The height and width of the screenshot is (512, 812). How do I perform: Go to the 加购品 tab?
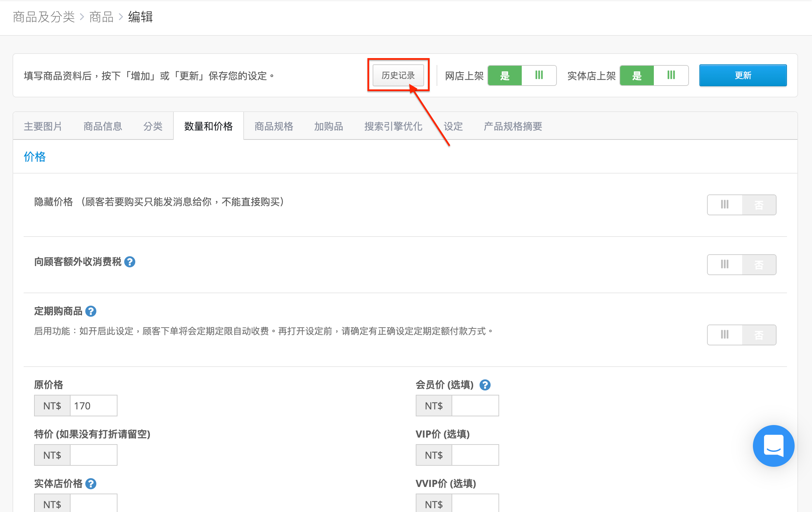329,126
